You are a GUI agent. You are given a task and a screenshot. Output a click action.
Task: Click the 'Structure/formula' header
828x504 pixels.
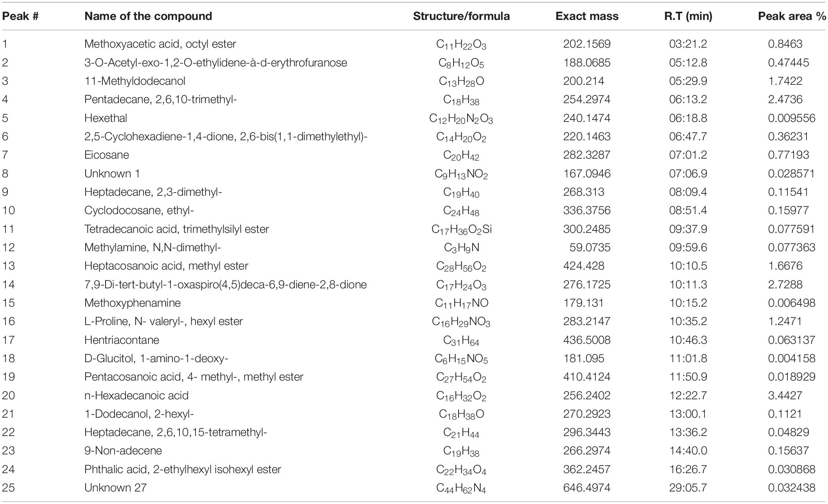coord(461,16)
